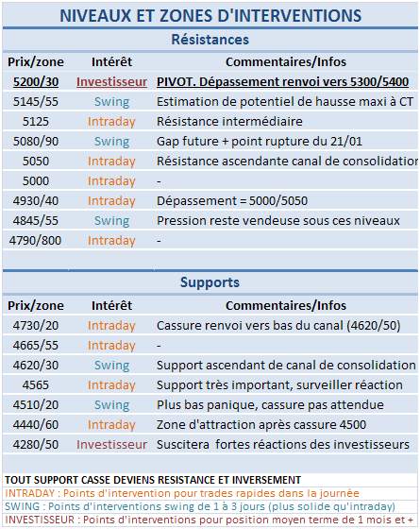Select the 5200/30 pivot price cell
Image resolution: width=420 pixels, height=529 pixels.
click(36, 82)
